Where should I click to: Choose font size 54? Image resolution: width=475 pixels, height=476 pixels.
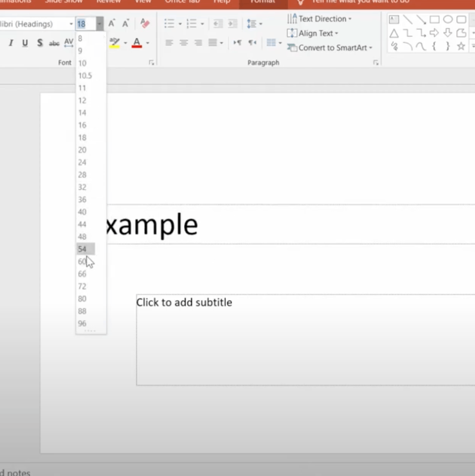tap(85, 249)
